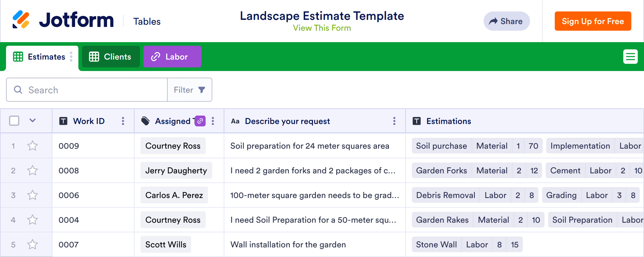Image resolution: width=644 pixels, height=257 pixels.
Task: Click Sign Up for Free button
Action: [593, 21]
